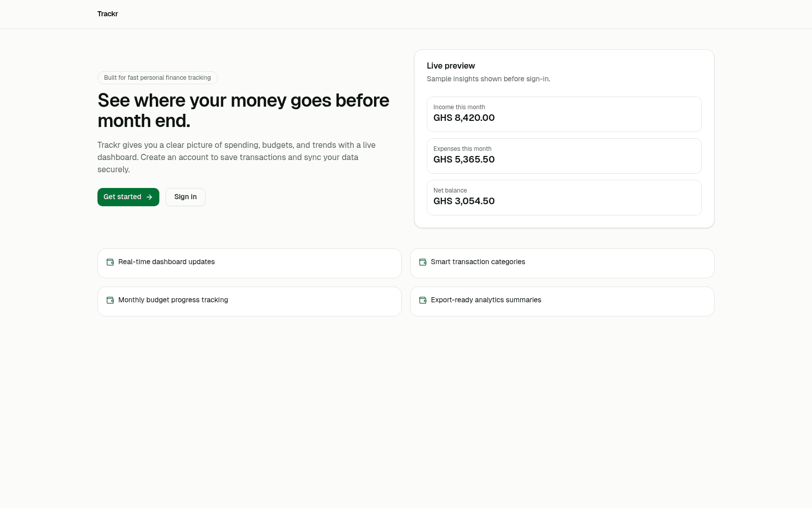Screen dimensions: 812x508
Task: Select the Export-ready analytics summaries text
Action: pos(486,300)
